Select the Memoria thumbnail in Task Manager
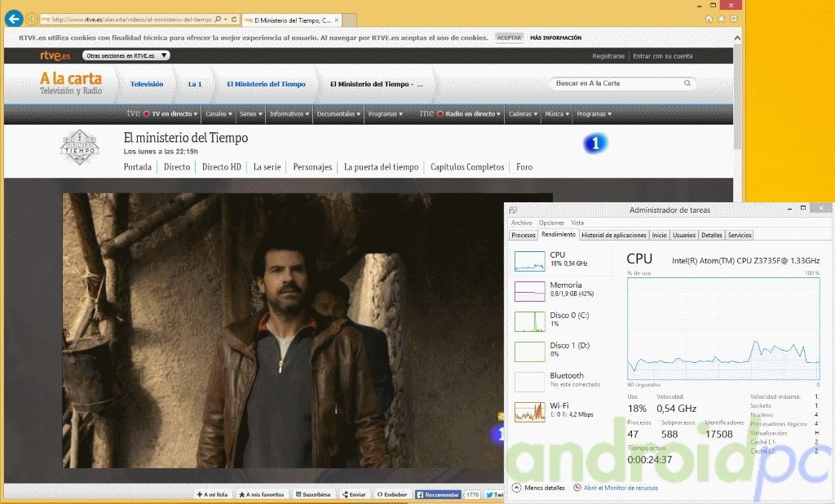The image size is (835, 504). click(529, 291)
